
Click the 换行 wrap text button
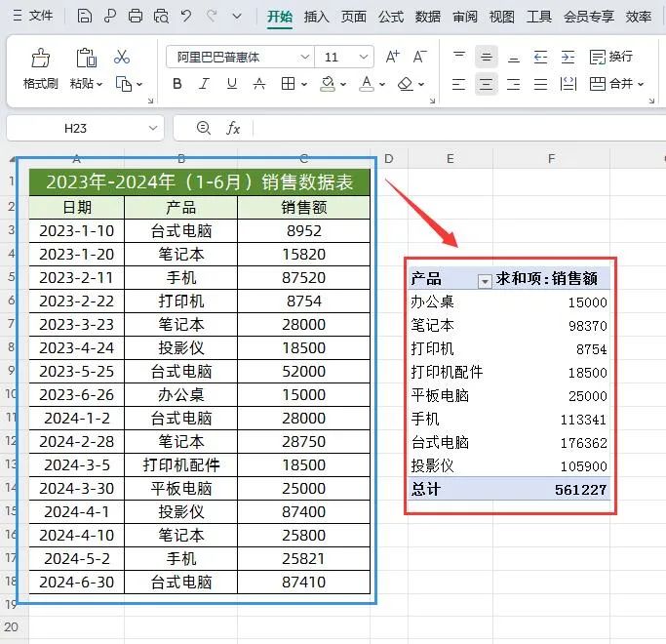point(609,57)
